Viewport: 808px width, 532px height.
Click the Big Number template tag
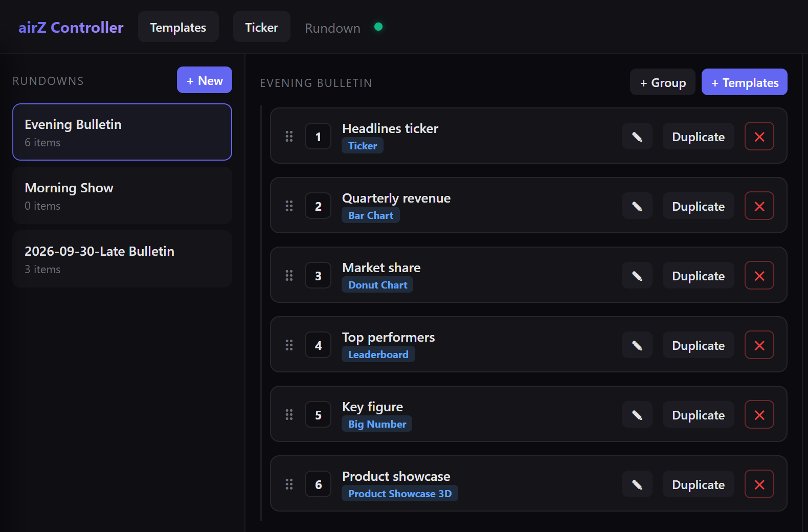click(x=377, y=424)
